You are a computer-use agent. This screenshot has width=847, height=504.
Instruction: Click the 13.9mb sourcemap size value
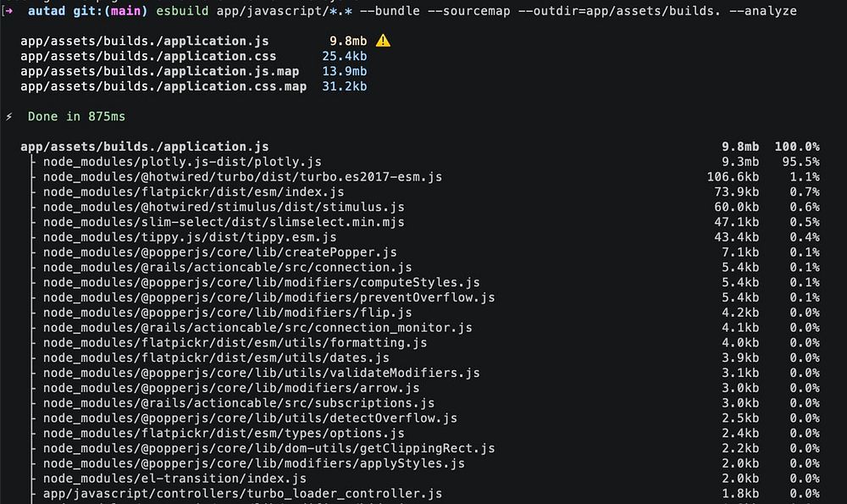tap(344, 71)
